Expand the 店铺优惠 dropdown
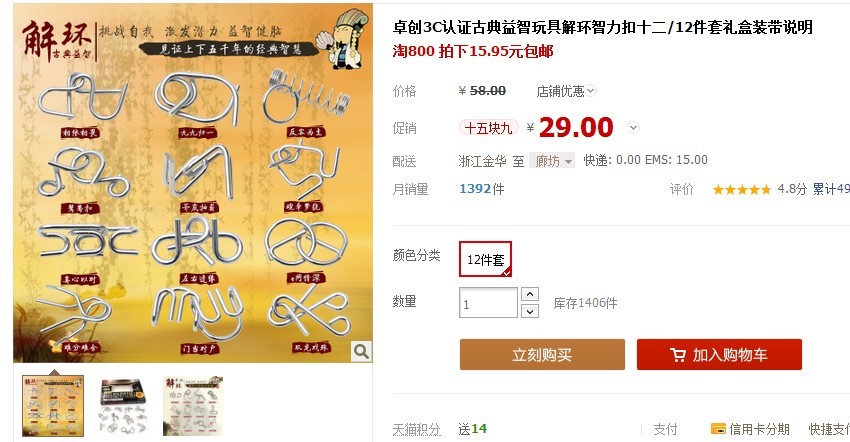 pos(590,91)
